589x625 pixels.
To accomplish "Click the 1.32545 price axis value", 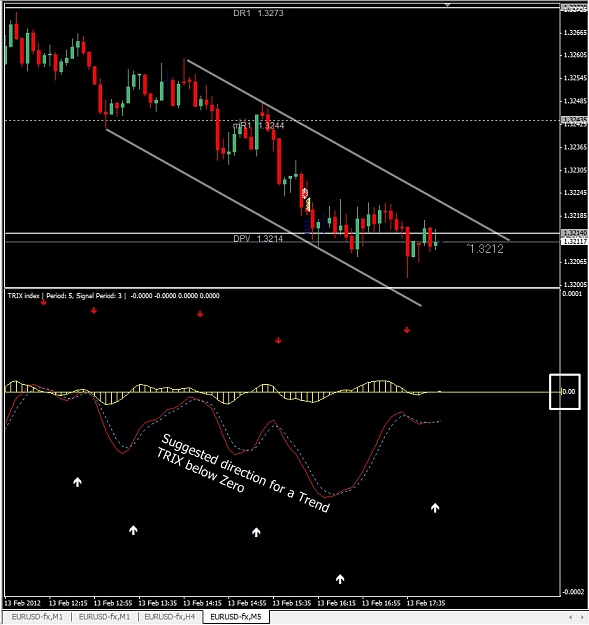I will (x=575, y=78).
